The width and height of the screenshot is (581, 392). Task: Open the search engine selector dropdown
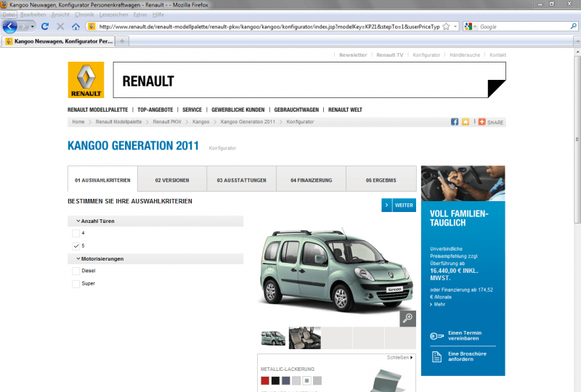tap(475, 27)
